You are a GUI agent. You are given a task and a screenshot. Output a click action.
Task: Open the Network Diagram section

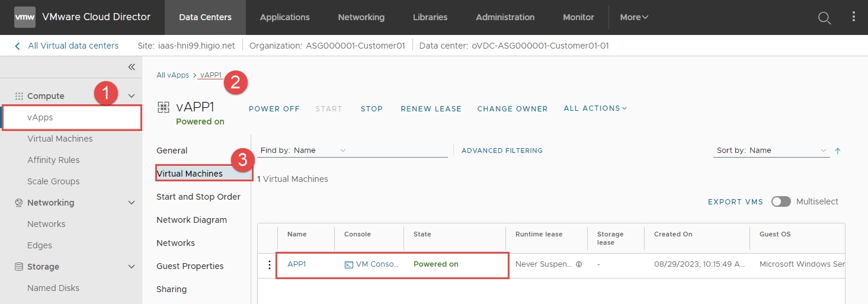tap(191, 220)
